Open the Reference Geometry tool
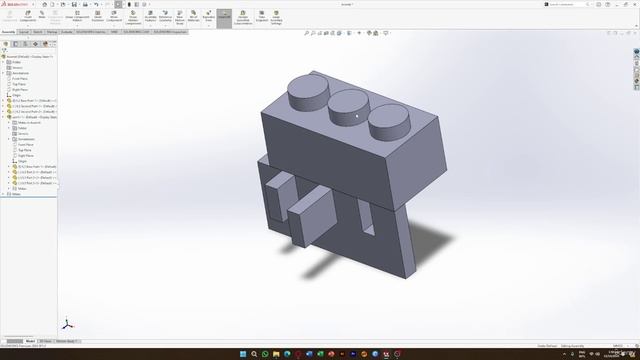 (165, 16)
